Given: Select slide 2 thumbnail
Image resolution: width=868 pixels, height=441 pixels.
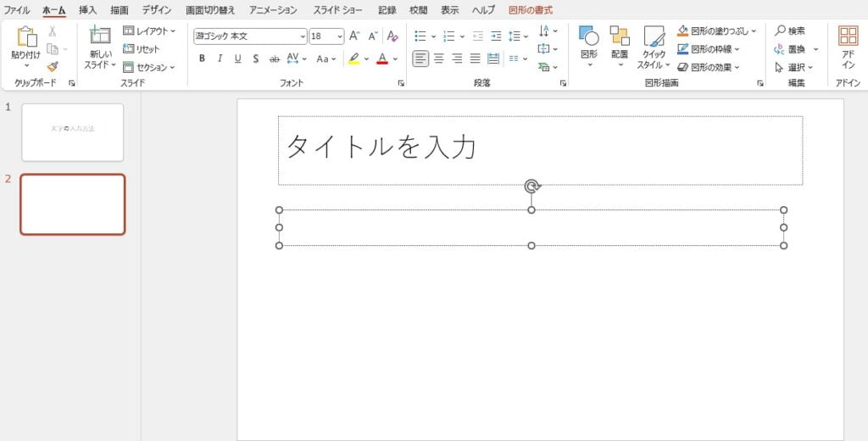Looking at the screenshot, I should pyautogui.click(x=73, y=204).
